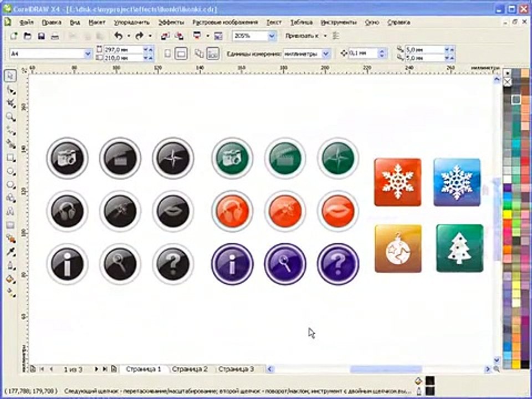Show the Welcome Screen icon
The width and height of the screenshot is (532, 399).
click(x=218, y=36)
